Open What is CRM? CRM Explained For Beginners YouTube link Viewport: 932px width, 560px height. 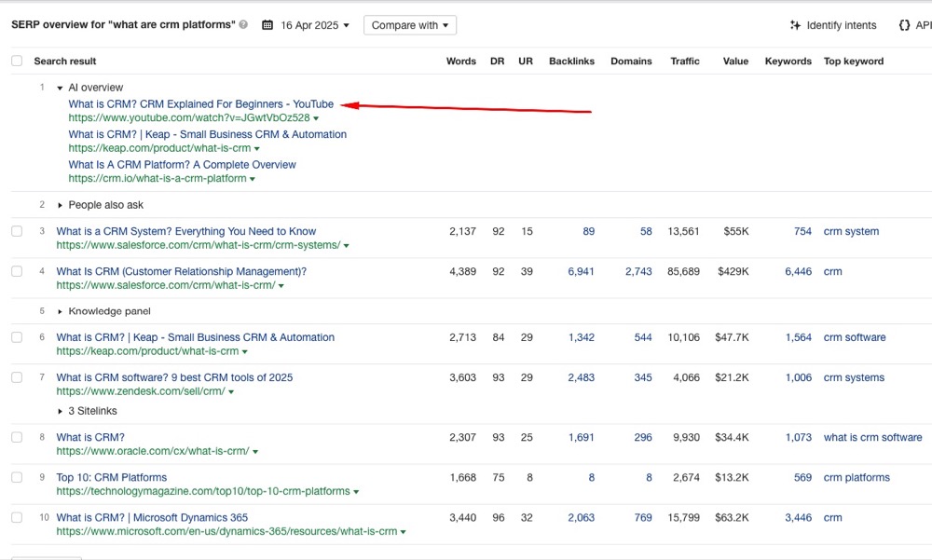coord(201,104)
